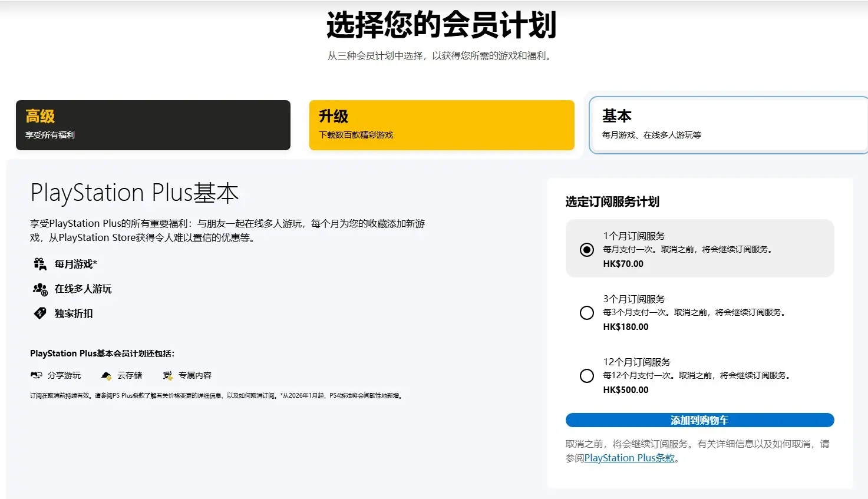Click the 每月游戏* benefit label
Viewport: 868px width, 499px height.
[x=76, y=264]
